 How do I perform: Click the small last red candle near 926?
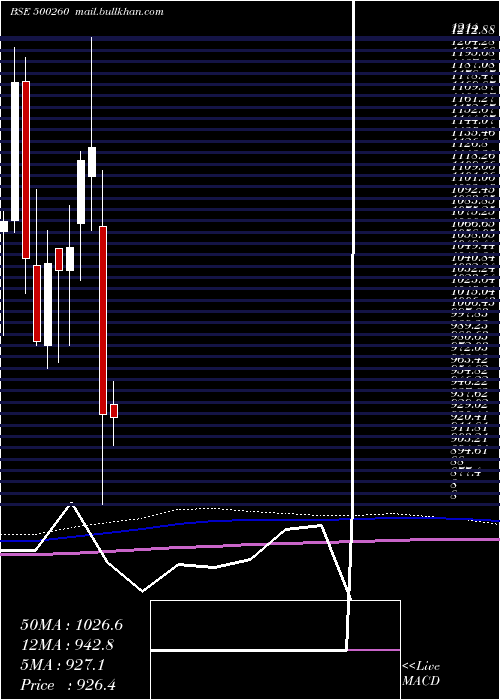point(114,411)
